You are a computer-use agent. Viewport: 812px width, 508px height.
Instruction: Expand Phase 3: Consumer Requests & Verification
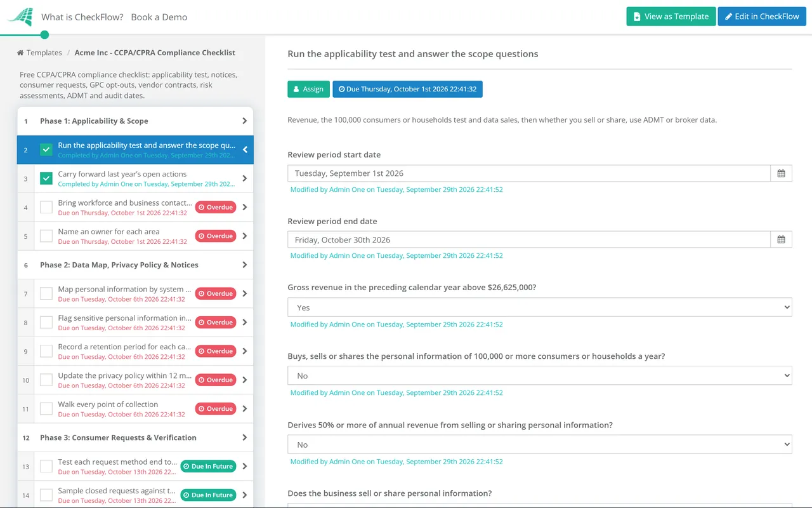pyautogui.click(x=135, y=438)
